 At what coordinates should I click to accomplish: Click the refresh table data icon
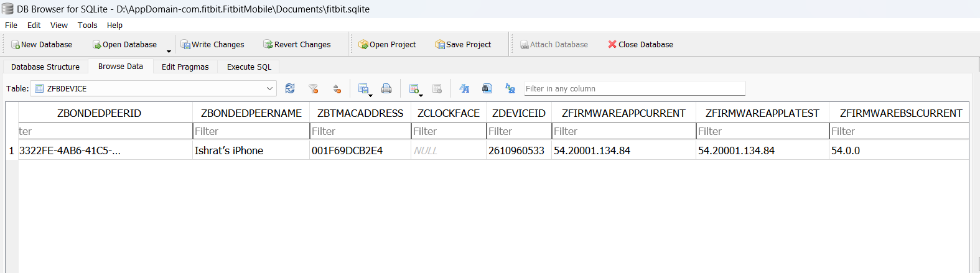point(290,88)
